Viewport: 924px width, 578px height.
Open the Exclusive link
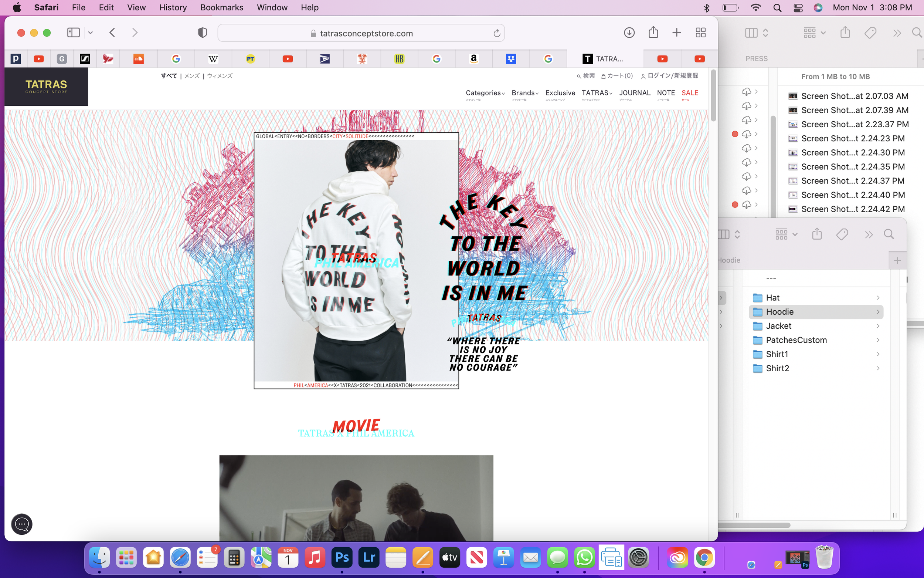(x=560, y=93)
